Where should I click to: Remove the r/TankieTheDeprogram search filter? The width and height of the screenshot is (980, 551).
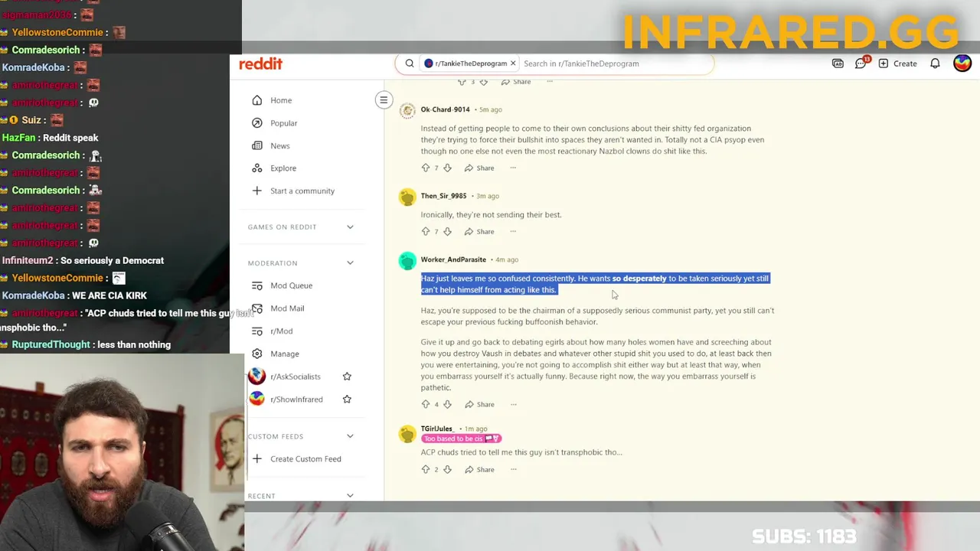point(513,64)
